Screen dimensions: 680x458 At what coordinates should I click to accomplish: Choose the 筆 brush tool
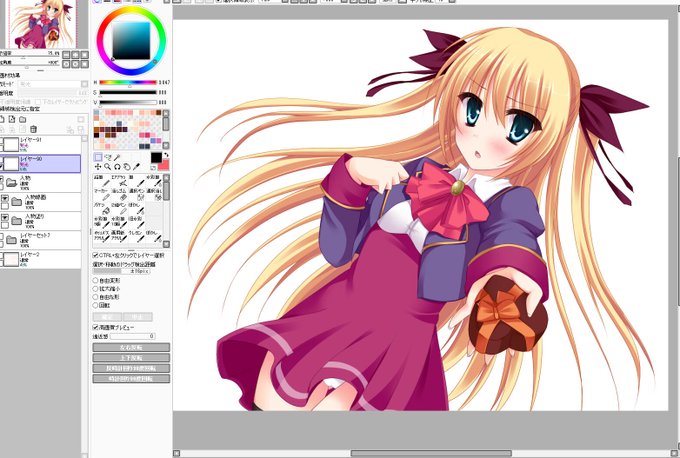coord(136,181)
